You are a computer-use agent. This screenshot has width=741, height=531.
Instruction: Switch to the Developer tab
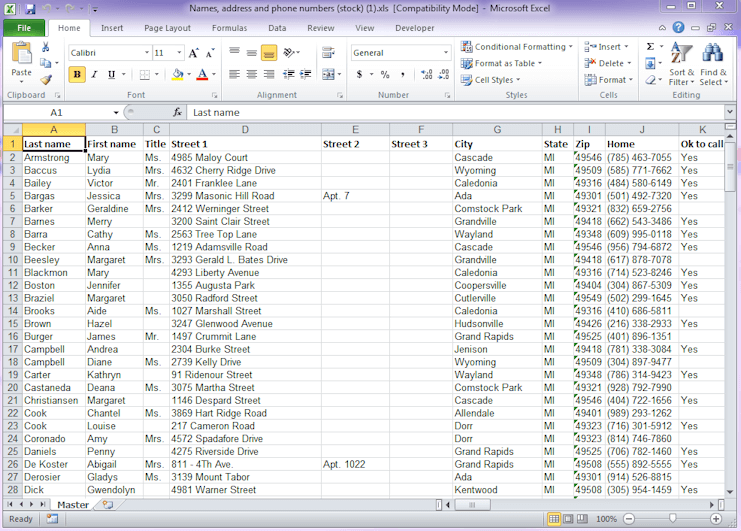pos(414,28)
